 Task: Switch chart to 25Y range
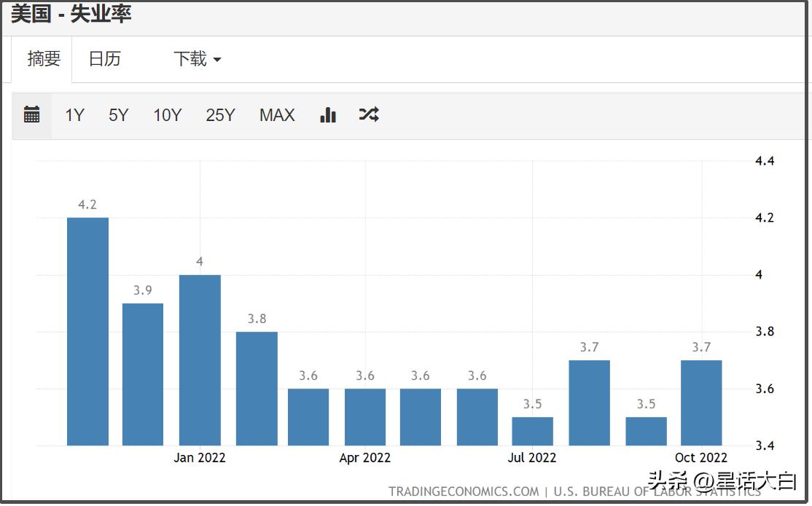[x=220, y=115]
